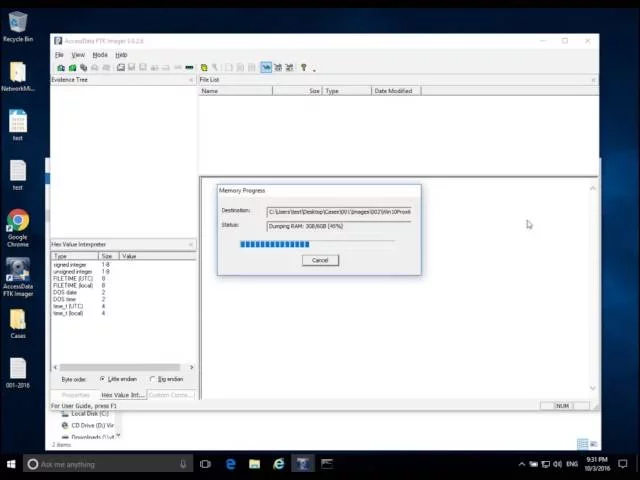Click the Verify Drive/Image toolbar icon

178,68
